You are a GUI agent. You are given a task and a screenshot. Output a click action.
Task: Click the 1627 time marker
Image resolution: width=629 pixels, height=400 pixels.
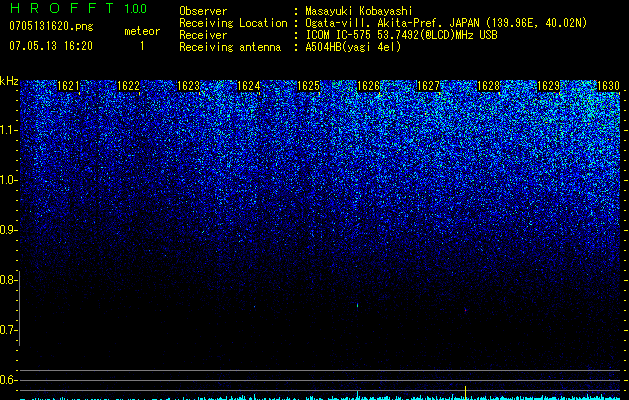428,86
